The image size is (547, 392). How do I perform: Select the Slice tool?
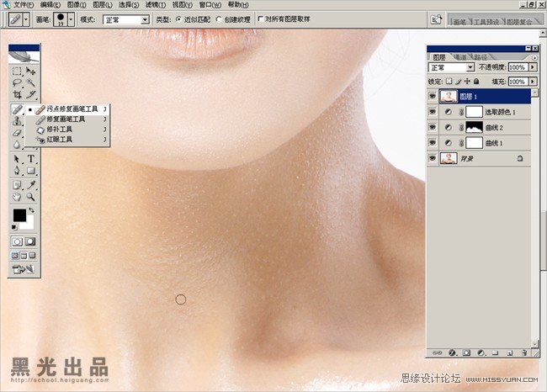pos(30,94)
